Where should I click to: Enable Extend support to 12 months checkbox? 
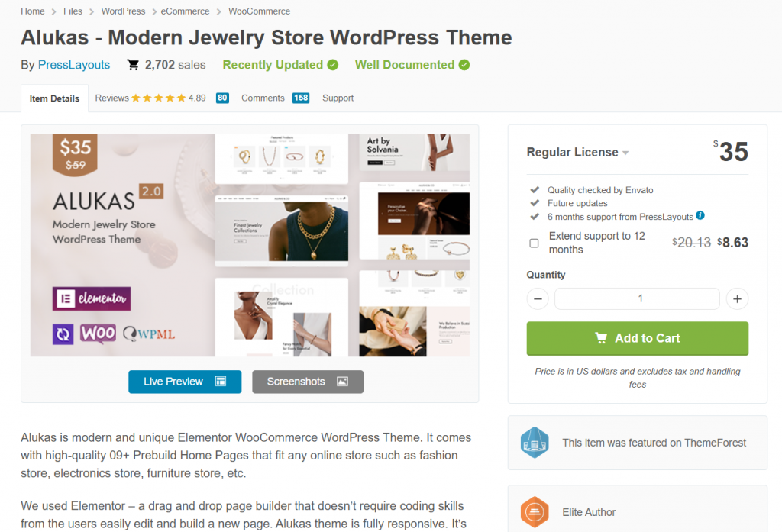click(x=534, y=243)
